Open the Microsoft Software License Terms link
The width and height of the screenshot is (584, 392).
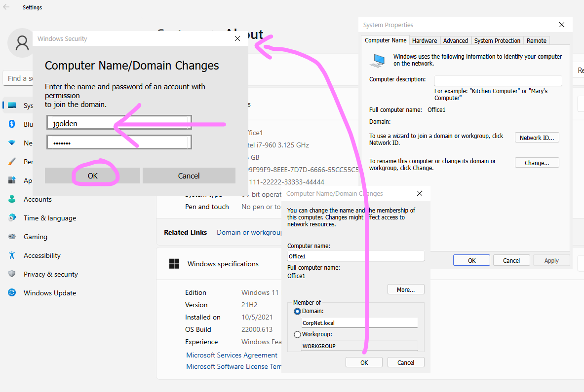(x=234, y=366)
